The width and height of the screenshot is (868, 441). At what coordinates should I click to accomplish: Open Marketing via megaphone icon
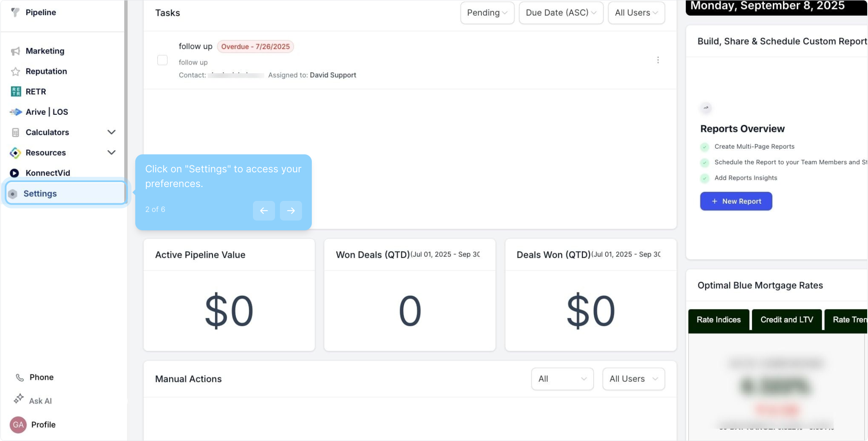tap(16, 51)
